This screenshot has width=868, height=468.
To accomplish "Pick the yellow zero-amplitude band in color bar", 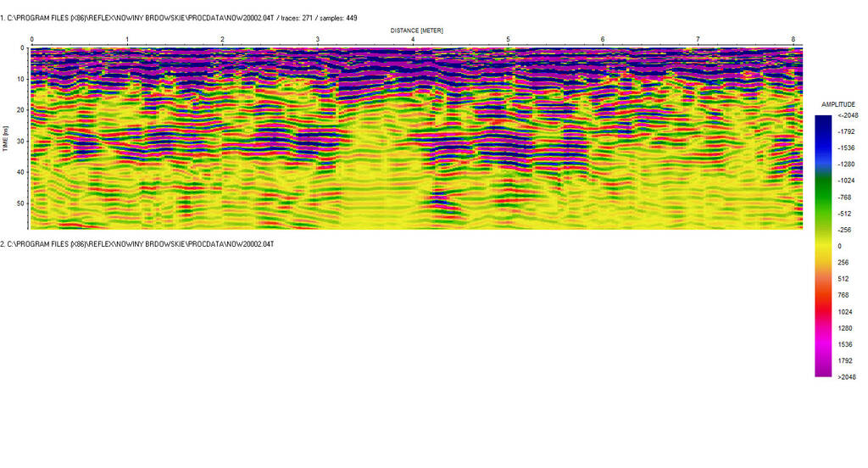I will tap(823, 246).
